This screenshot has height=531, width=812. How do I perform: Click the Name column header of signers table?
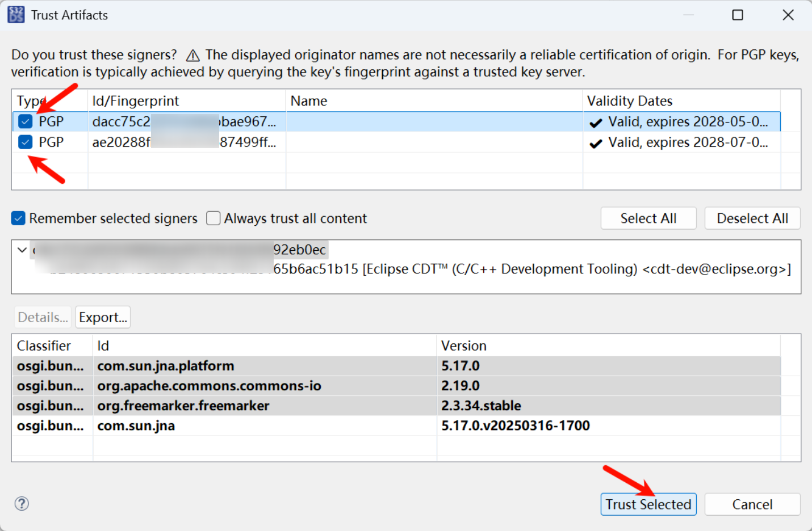coord(434,101)
